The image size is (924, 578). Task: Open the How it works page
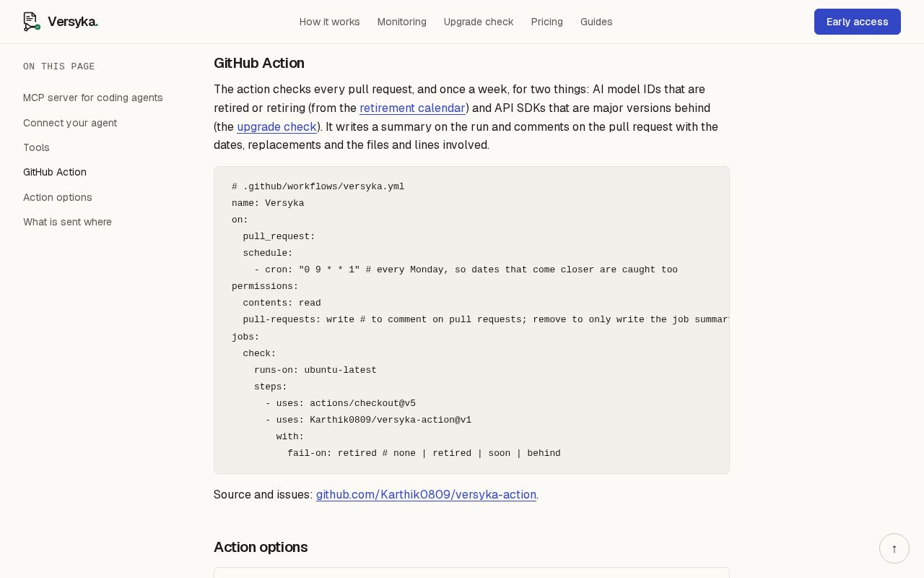330,22
